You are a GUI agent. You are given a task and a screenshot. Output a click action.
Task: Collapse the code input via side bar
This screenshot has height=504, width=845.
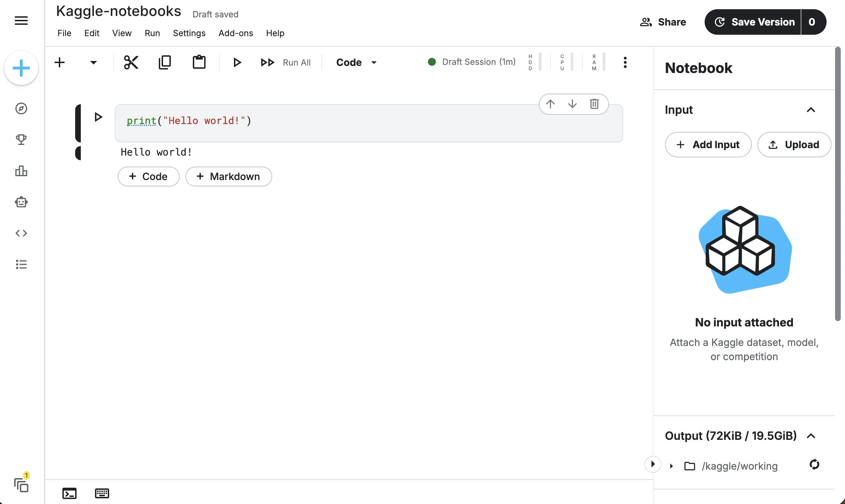click(78, 123)
